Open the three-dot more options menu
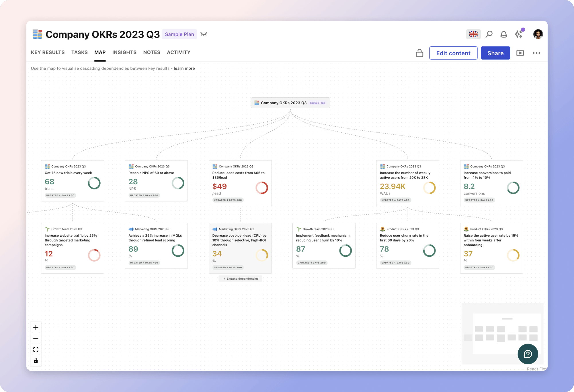 (x=536, y=53)
